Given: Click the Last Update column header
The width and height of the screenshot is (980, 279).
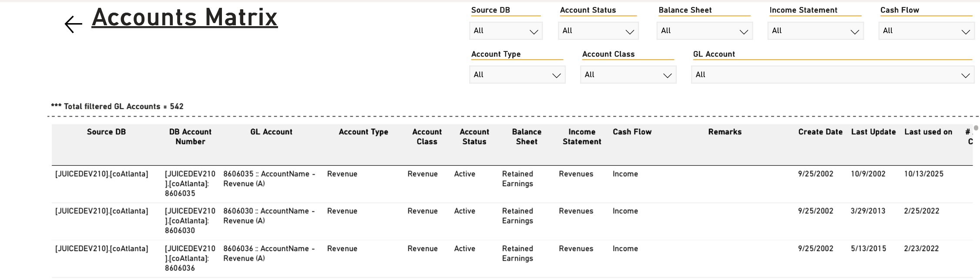Looking at the screenshot, I should pos(873,132).
